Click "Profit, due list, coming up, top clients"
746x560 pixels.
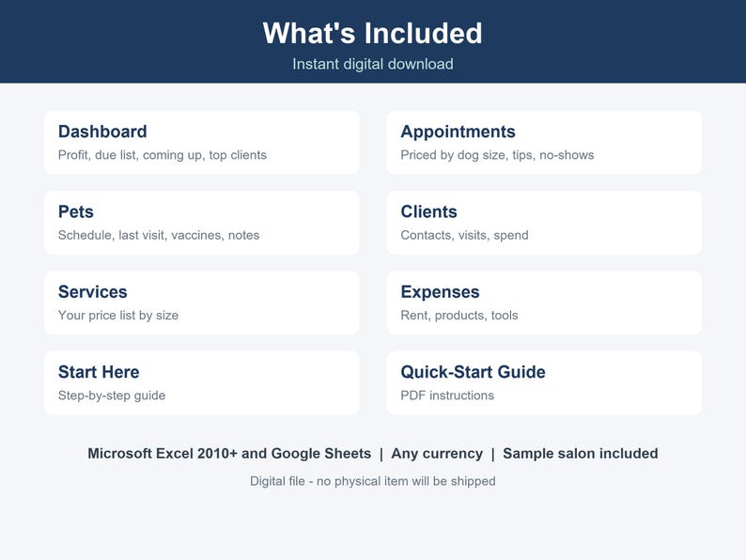point(163,155)
